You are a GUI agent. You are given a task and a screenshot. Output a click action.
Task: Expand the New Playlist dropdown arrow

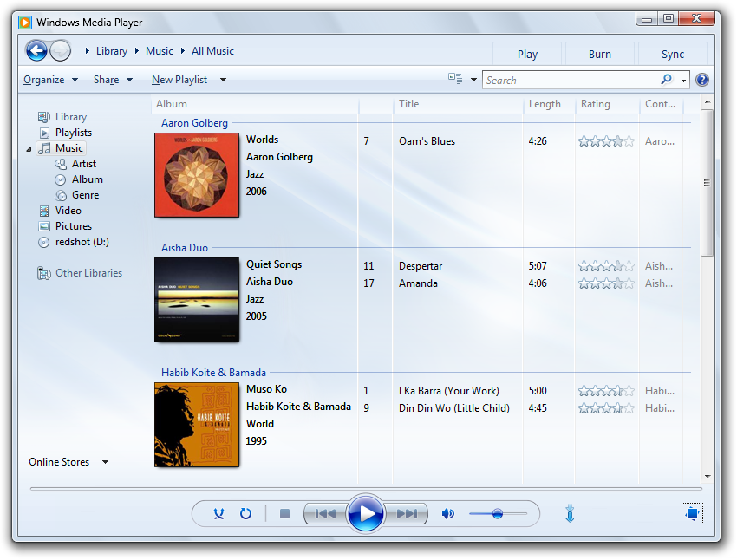[223, 80]
